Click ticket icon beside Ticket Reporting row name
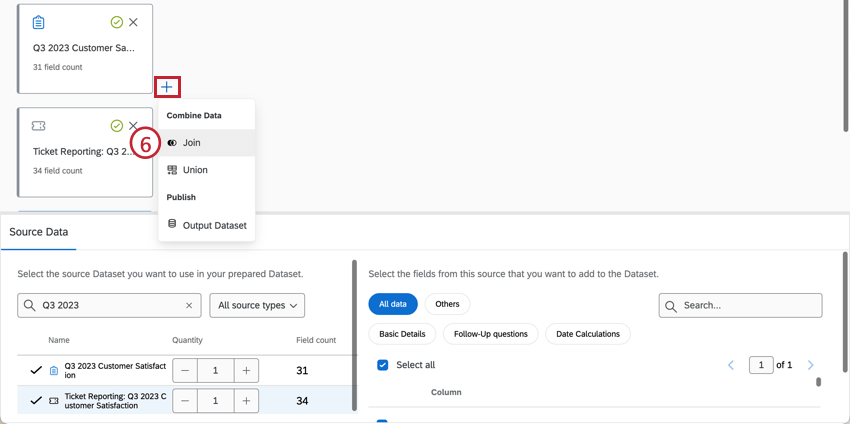The height and width of the screenshot is (424, 850). (x=54, y=401)
